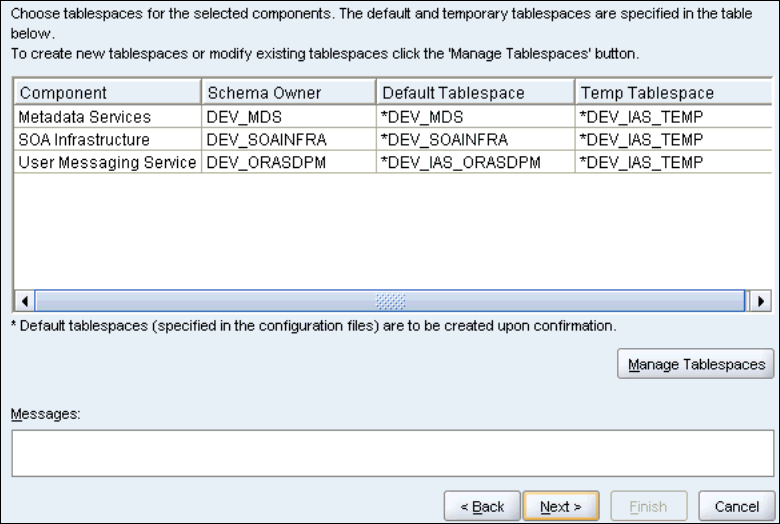Click the DEV_ORASDPM schema owner cell
Image resolution: width=780 pixels, height=524 pixels.
(x=288, y=161)
